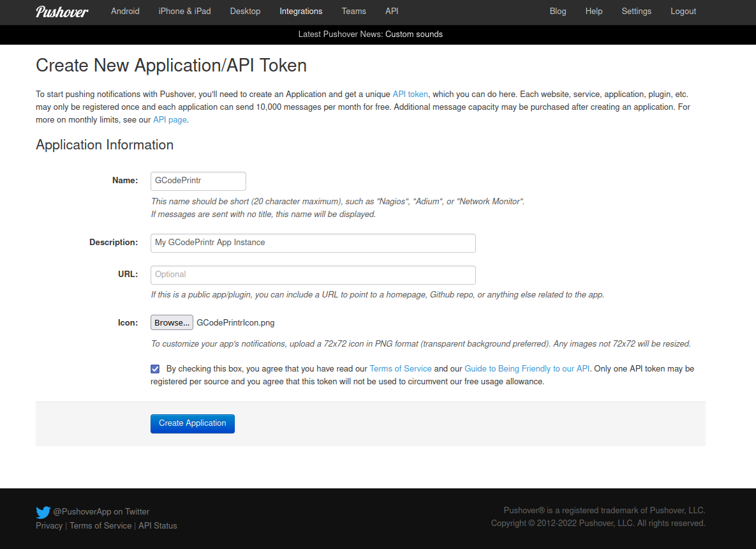Open the iPhone & iPad page
This screenshot has height=549, width=756.
coord(184,11)
